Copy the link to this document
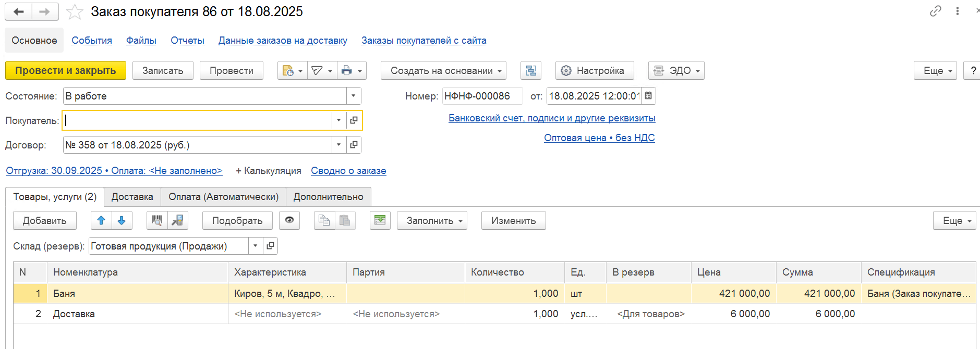 coord(935,11)
